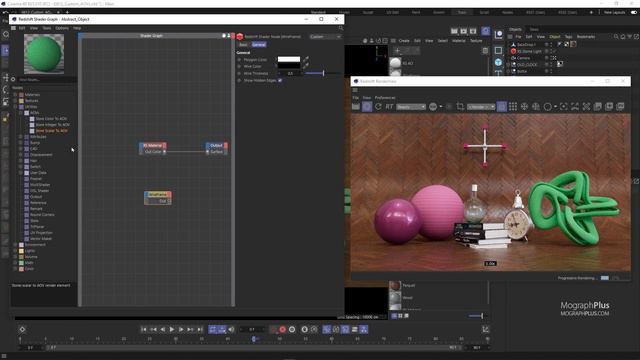Image resolution: width=640 pixels, height=360 pixels.
Task: Expand the Lights node category
Action: pos(16,251)
